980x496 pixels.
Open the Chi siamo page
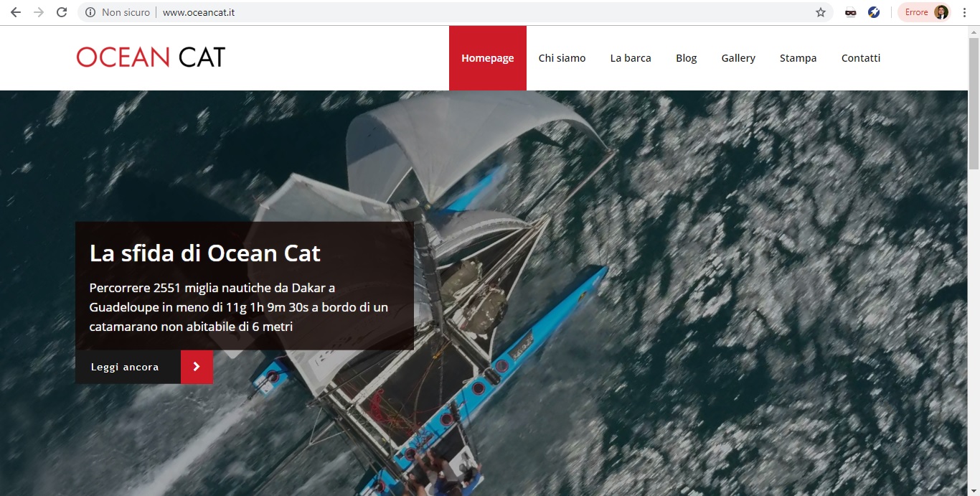click(x=562, y=58)
